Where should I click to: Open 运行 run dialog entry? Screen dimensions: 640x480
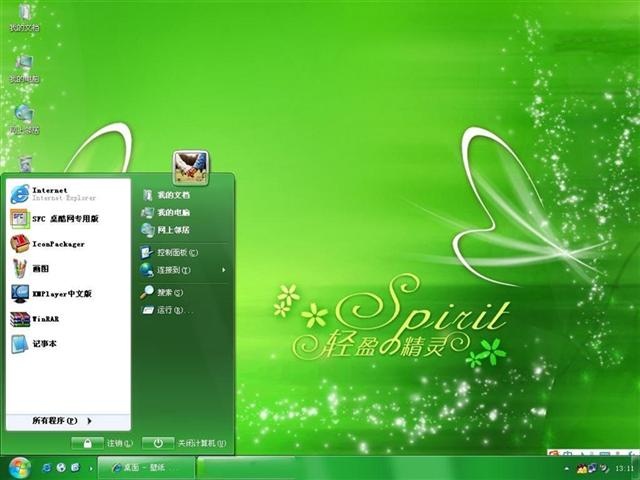(184, 310)
